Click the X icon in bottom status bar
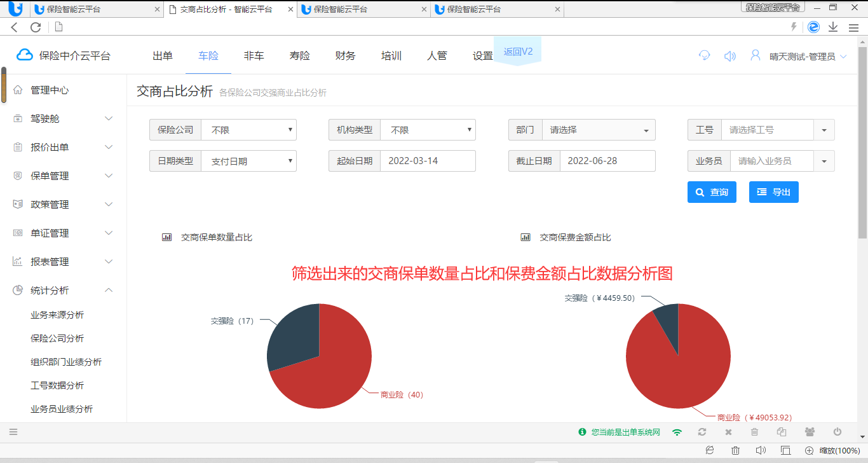868x463 pixels. [729, 432]
